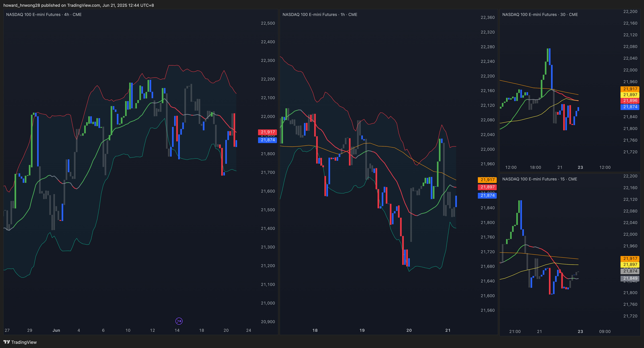The height and width of the screenshot is (348, 644).
Task: Click the red 21,917 price label on 4h chart
Action: click(267, 132)
